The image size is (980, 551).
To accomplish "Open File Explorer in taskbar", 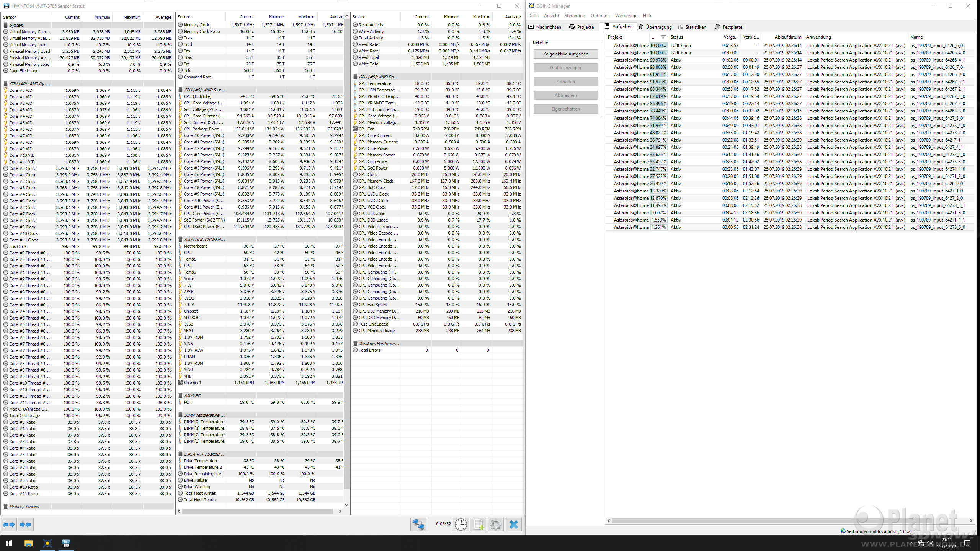I will (x=28, y=543).
